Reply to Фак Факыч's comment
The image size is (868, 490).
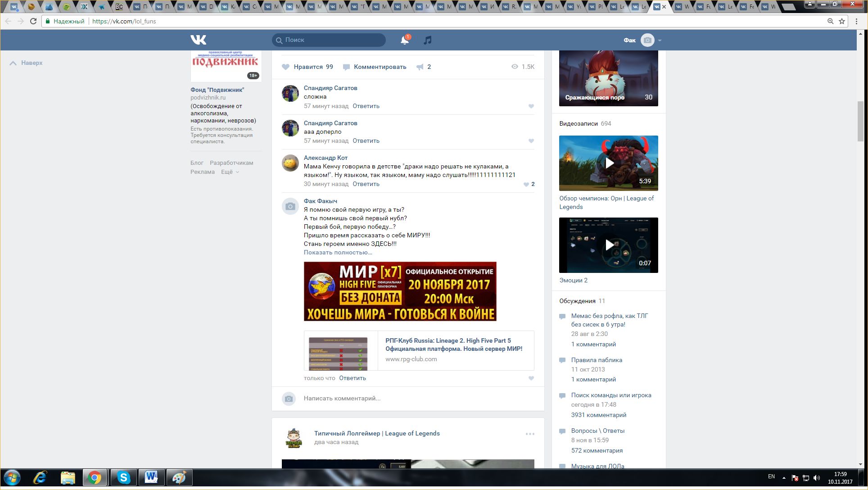pos(353,378)
